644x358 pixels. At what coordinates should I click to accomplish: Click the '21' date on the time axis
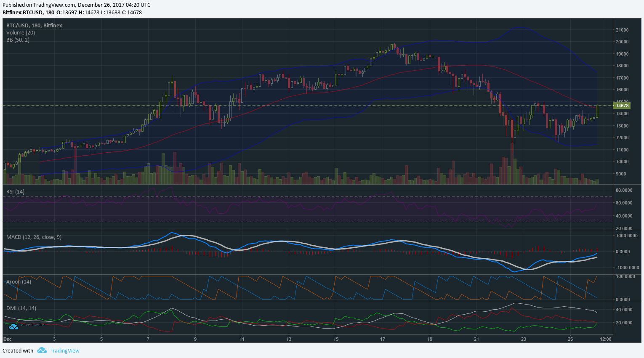point(476,339)
